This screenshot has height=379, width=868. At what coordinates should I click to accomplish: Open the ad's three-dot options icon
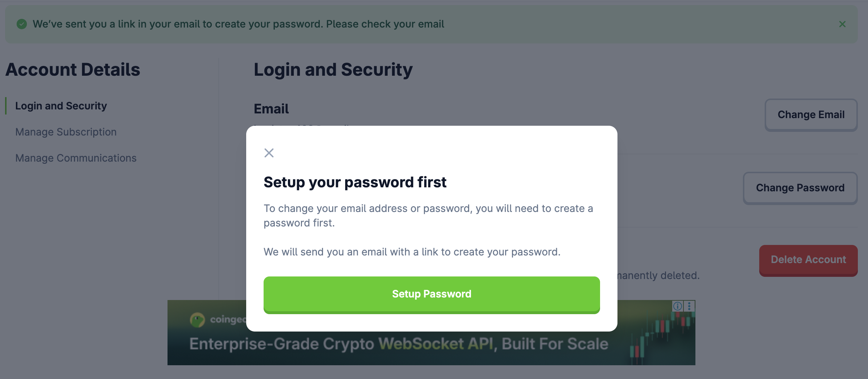(x=689, y=306)
